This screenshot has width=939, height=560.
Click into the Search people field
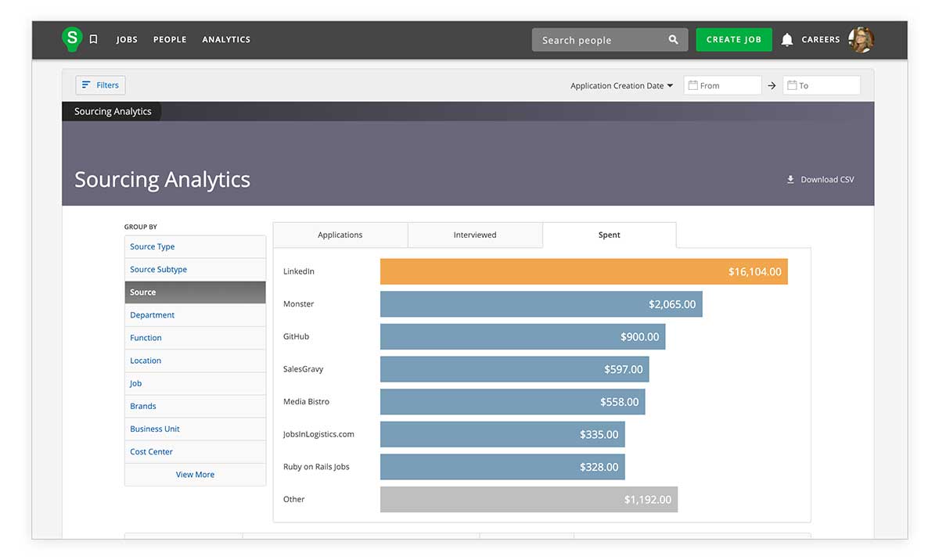tap(599, 40)
